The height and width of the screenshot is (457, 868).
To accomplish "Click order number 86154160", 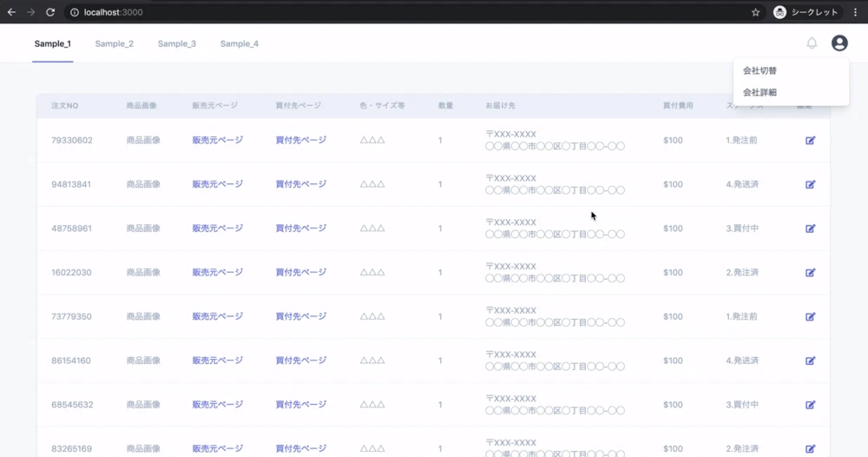I will tap(71, 361).
